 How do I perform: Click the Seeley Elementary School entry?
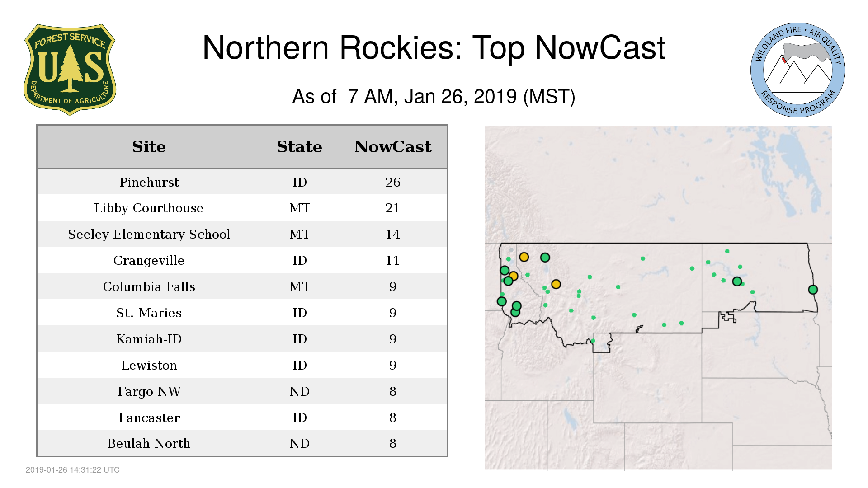tap(149, 234)
